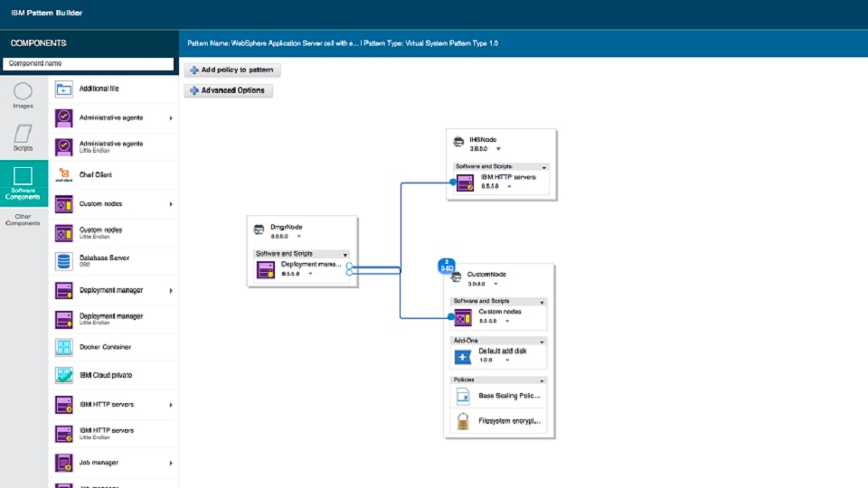Select IBM HTTP servers palette icon with arrow

pos(63,405)
